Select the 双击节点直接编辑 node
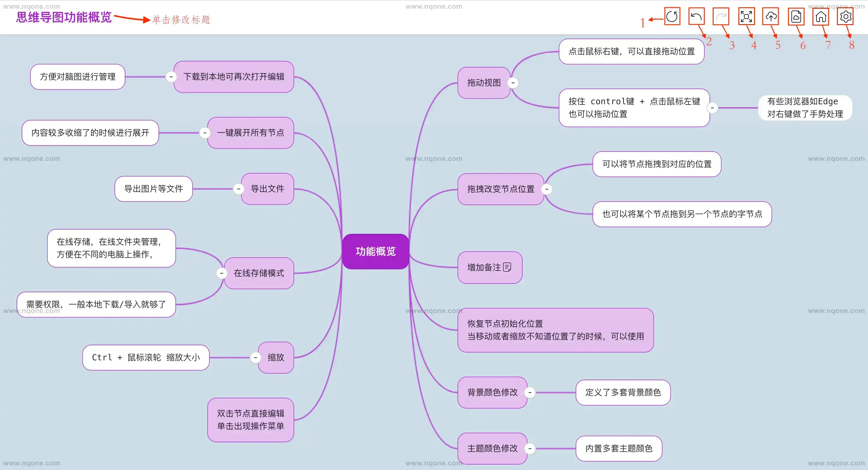The width and height of the screenshot is (868, 470). pyautogui.click(x=251, y=420)
